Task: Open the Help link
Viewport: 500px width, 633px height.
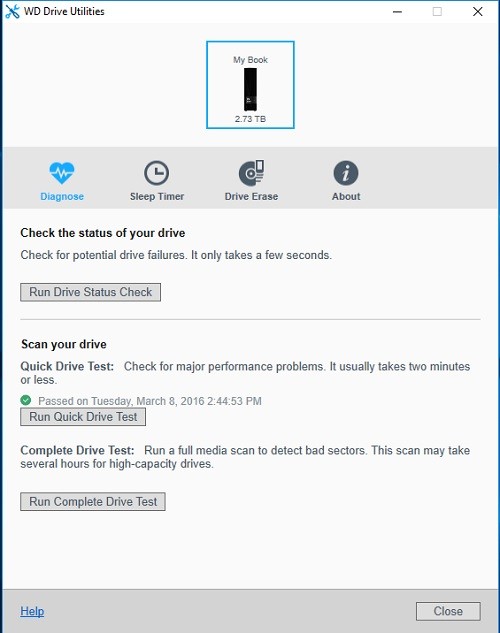Action: 32,611
